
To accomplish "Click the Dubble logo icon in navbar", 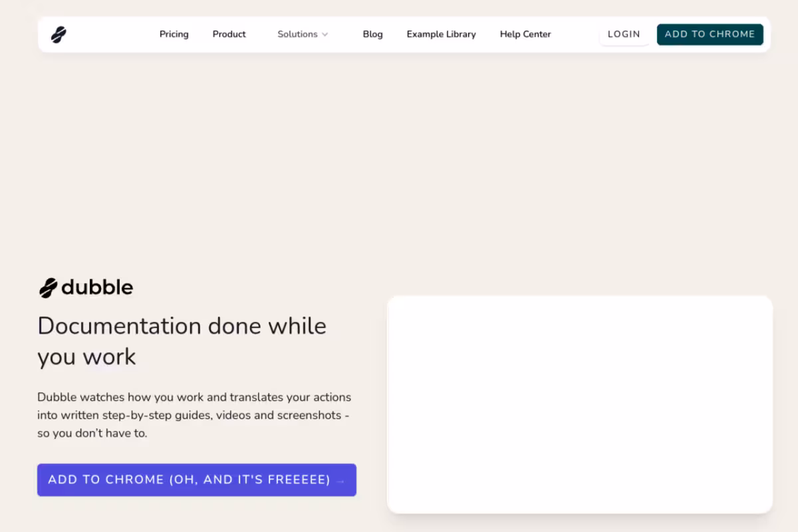I will point(59,35).
